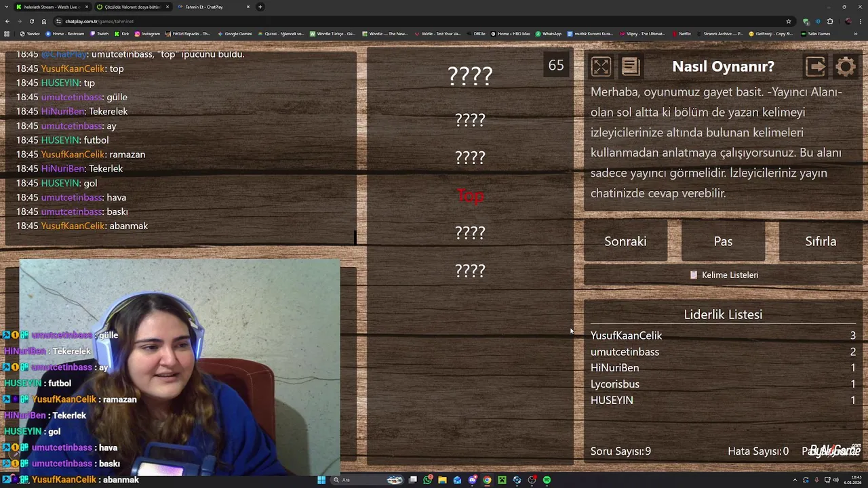The height and width of the screenshot is (488, 868).
Task: Open File Explorer from the taskbar
Action: click(x=442, y=480)
